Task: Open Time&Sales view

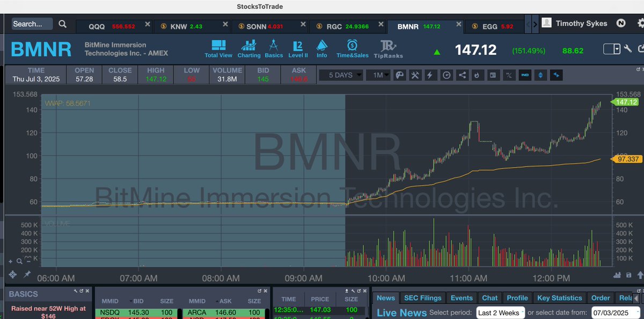Action: point(353,49)
